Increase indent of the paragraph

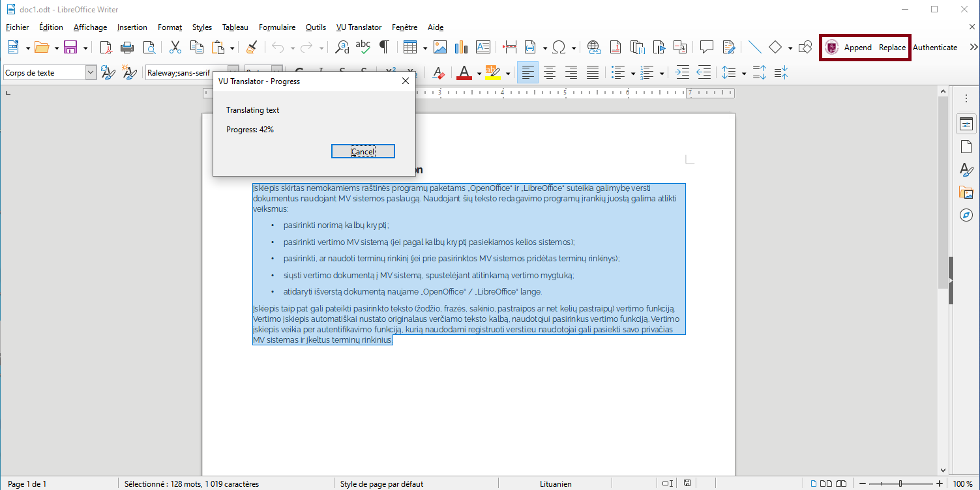click(x=682, y=73)
